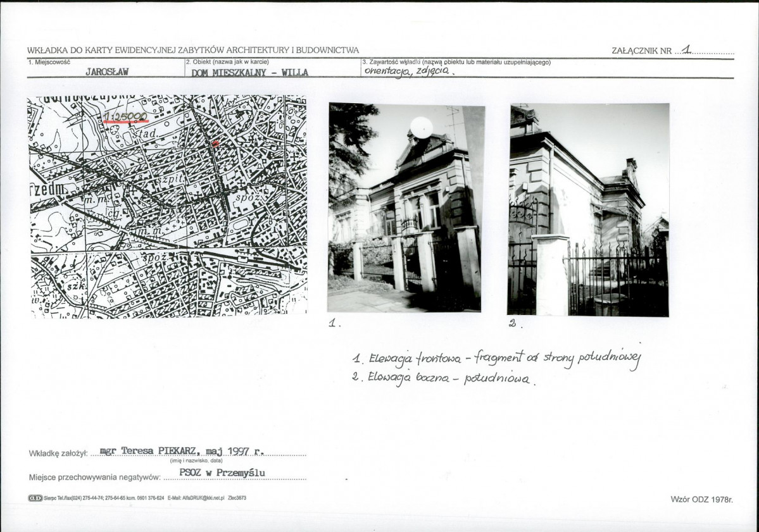Select the DOM MIESZKALNY - WILLA object field

(249, 73)
